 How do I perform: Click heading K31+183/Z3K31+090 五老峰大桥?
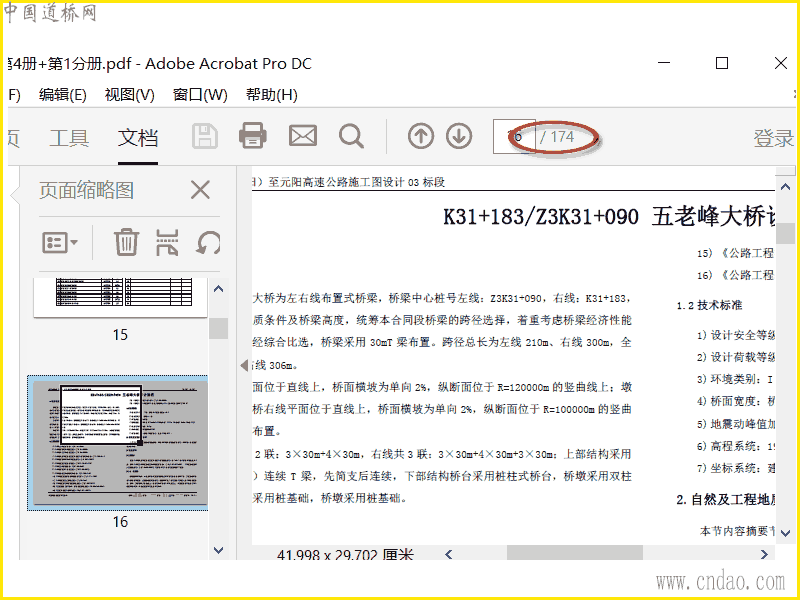(610, 217)
